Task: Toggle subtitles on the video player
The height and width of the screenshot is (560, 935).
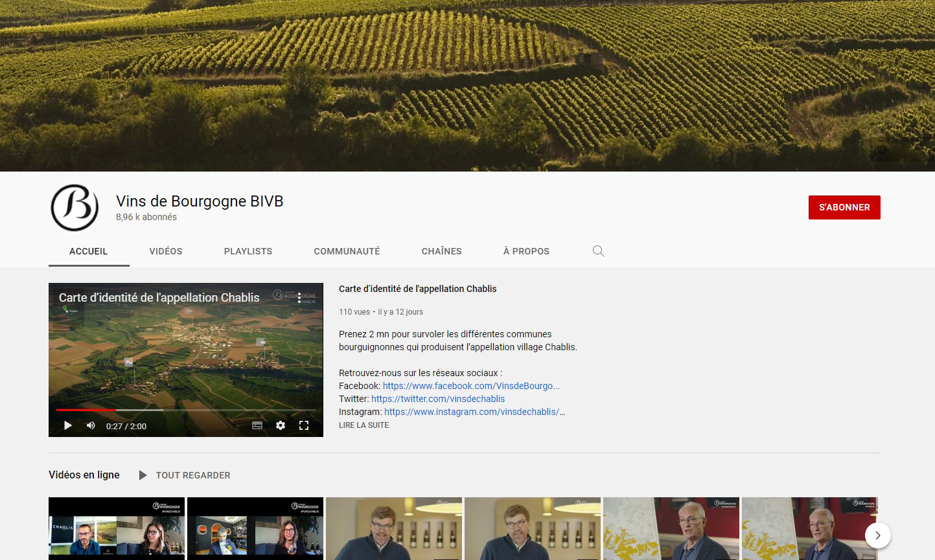Action: click(x=257, y=425)
